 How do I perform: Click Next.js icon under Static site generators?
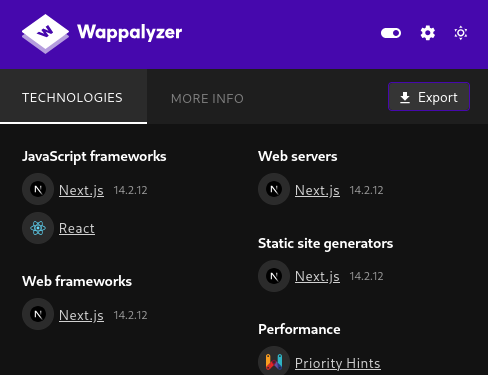click(x=274, y=276)
